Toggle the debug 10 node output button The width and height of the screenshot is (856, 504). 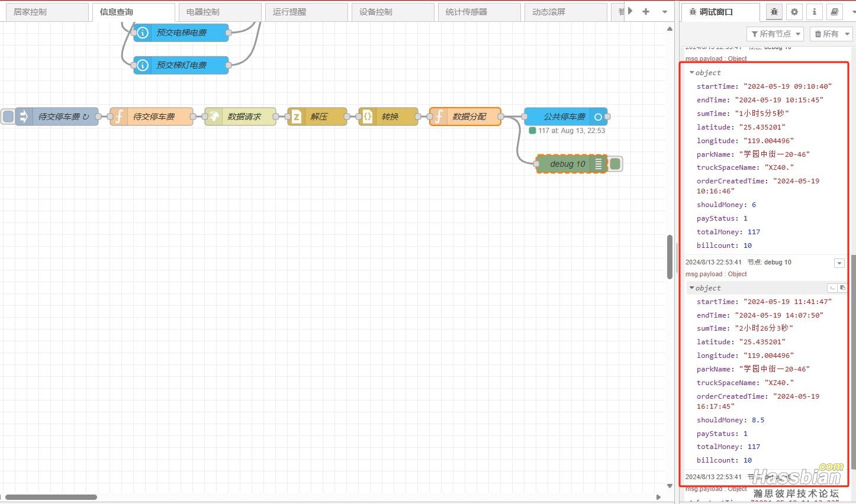point(616,164)
